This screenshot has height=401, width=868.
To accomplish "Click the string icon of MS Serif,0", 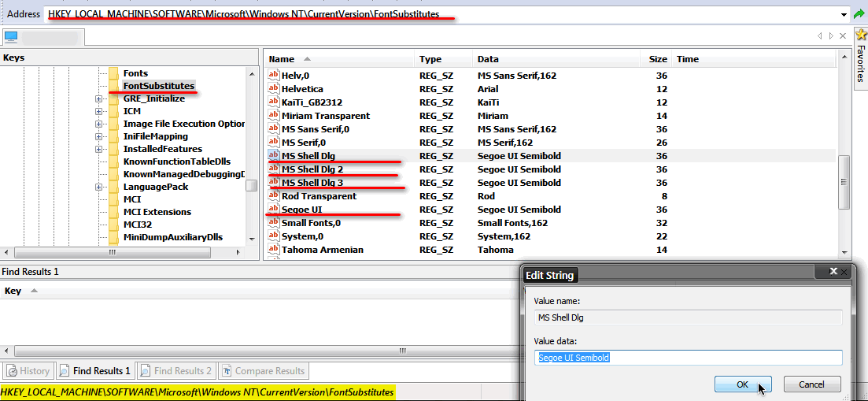I will coord(274,143).
